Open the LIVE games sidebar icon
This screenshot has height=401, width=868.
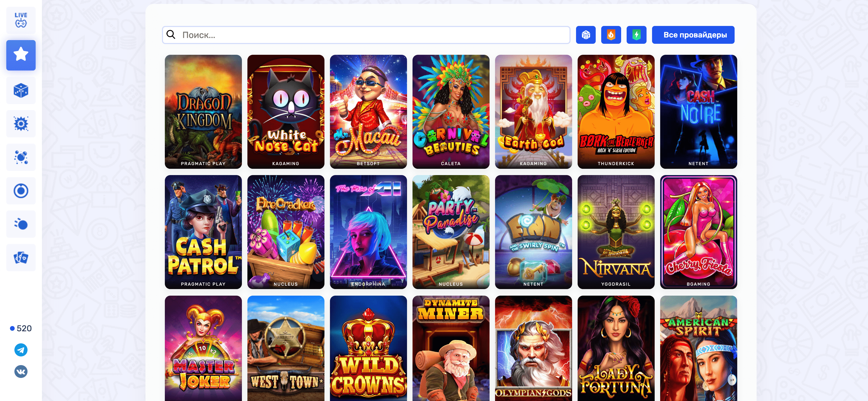(x=21, y=20)
